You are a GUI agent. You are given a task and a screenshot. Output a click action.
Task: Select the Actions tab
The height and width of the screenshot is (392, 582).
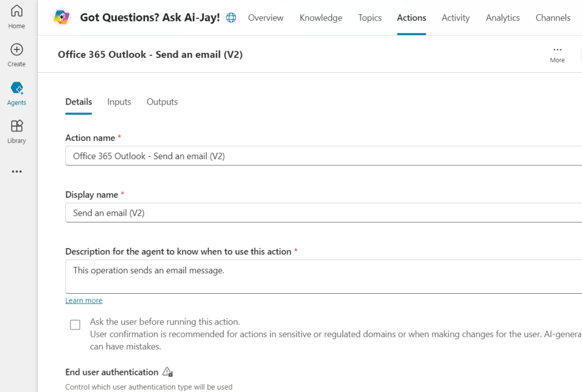[411, 18]
